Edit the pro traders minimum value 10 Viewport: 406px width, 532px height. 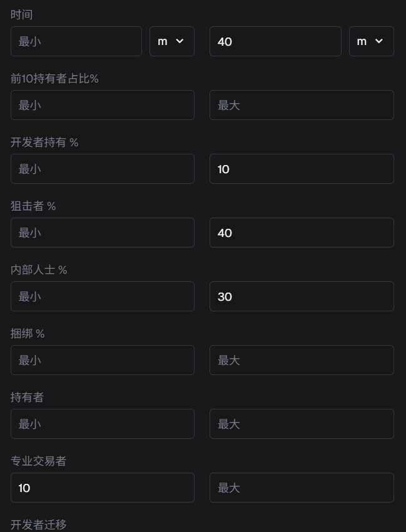coord(102,488)
